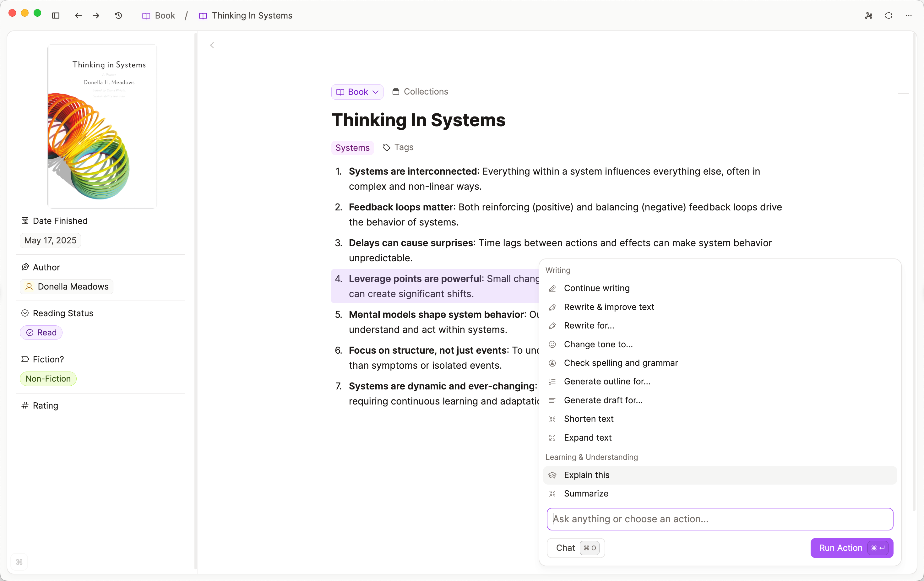
Task: Open version history via the clock icon
Action: (x=118, y=16)
